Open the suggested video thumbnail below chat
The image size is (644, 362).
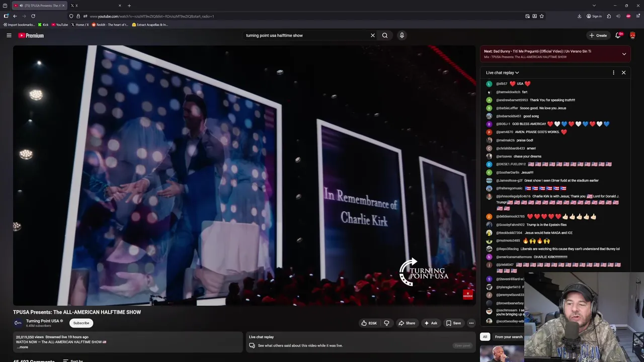click(502, 353)
